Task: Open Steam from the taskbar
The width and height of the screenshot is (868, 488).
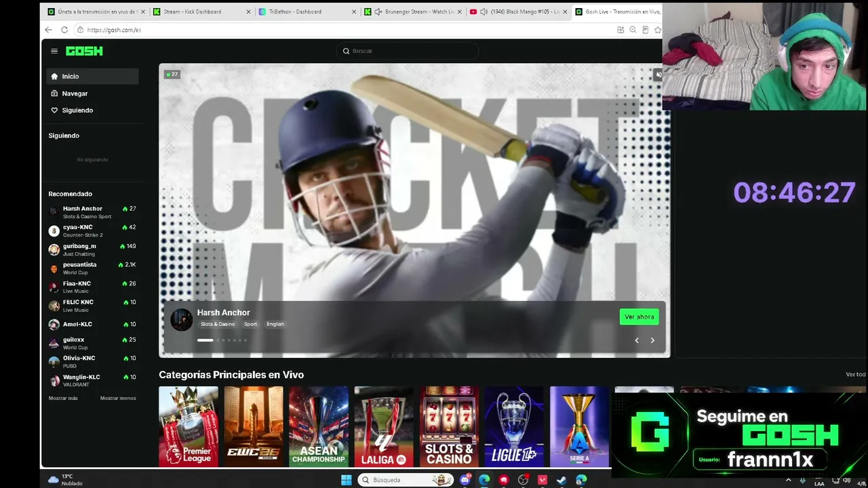Action: (x=561, y=480)
